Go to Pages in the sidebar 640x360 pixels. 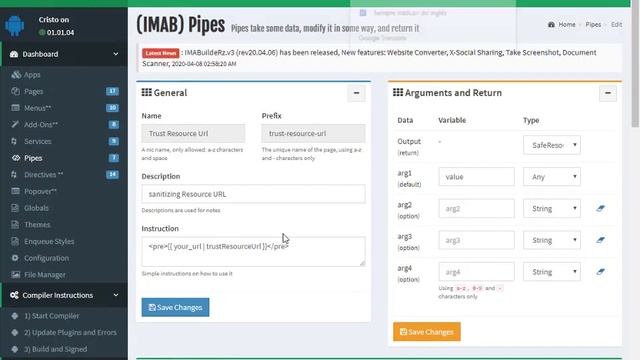click(x=33, y=91)
